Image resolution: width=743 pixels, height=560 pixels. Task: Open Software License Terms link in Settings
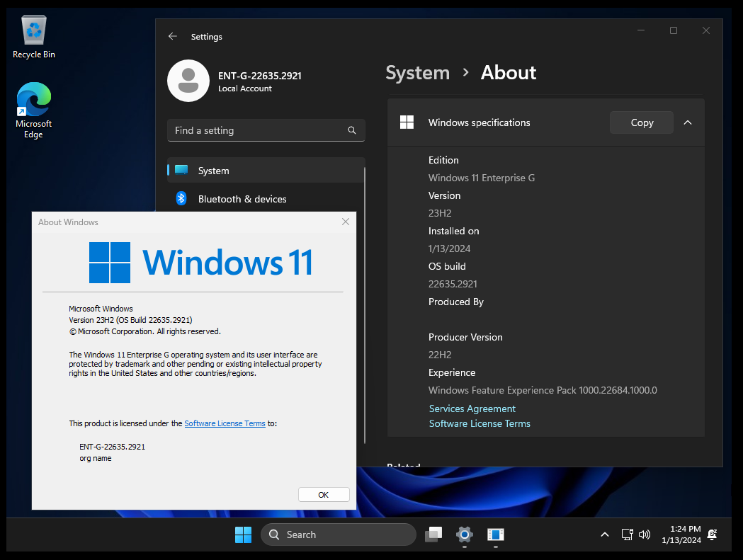pos(480,423)
